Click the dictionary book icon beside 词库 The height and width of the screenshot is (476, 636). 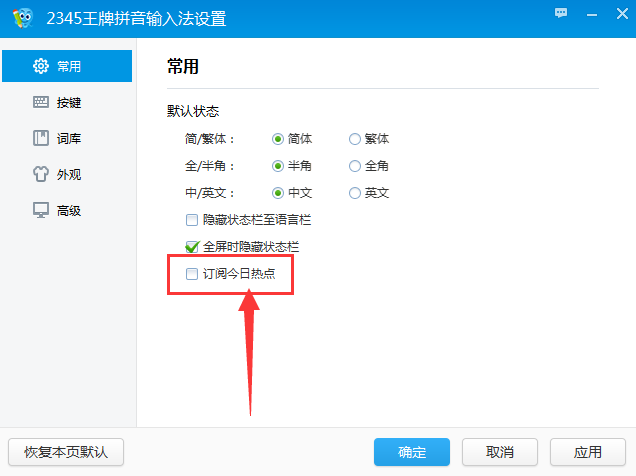click(41, 138)
